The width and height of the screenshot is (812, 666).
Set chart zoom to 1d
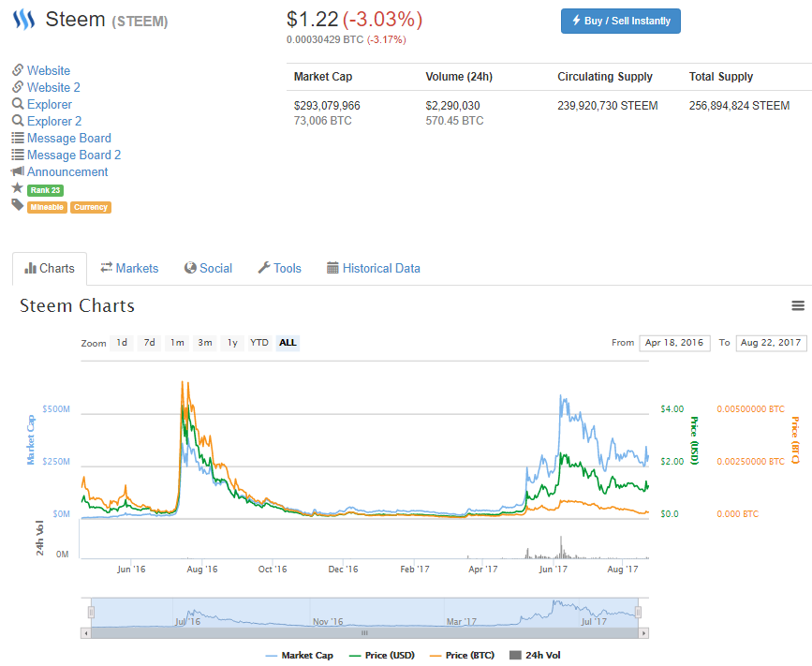[122, 343]
